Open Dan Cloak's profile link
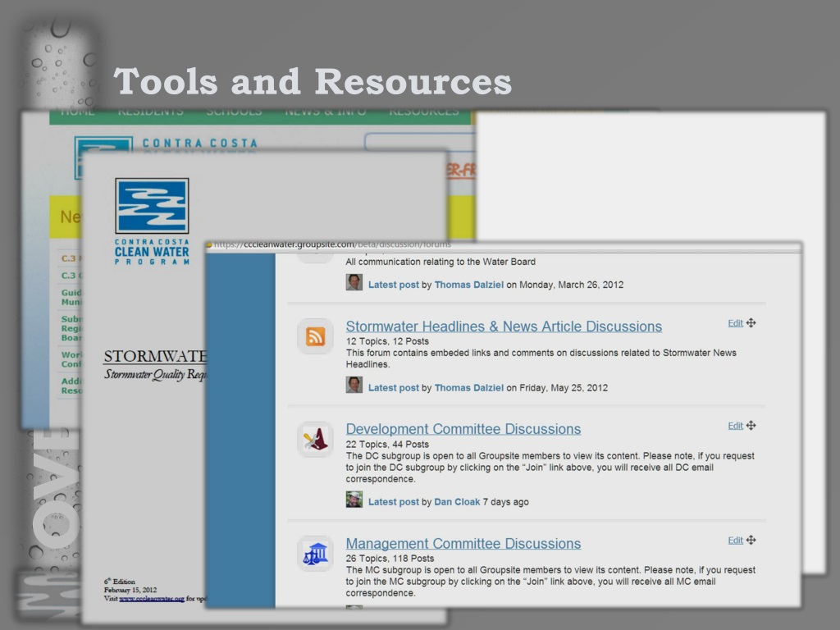Image resolution: width=840 pixels, height=630 pixels. (457, 502)
